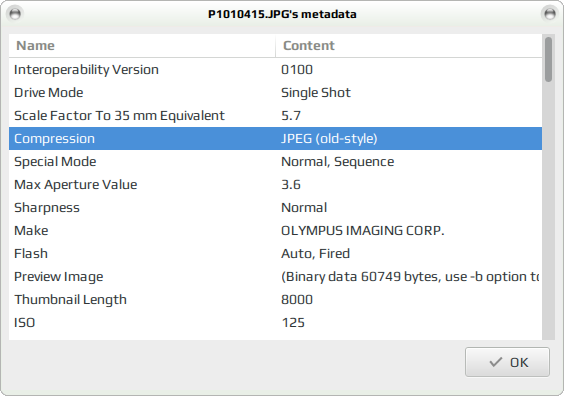The image size is (564, 396).
Task: Sort by the Content column header
Action: pyautogui.click(x=409, y=46)
